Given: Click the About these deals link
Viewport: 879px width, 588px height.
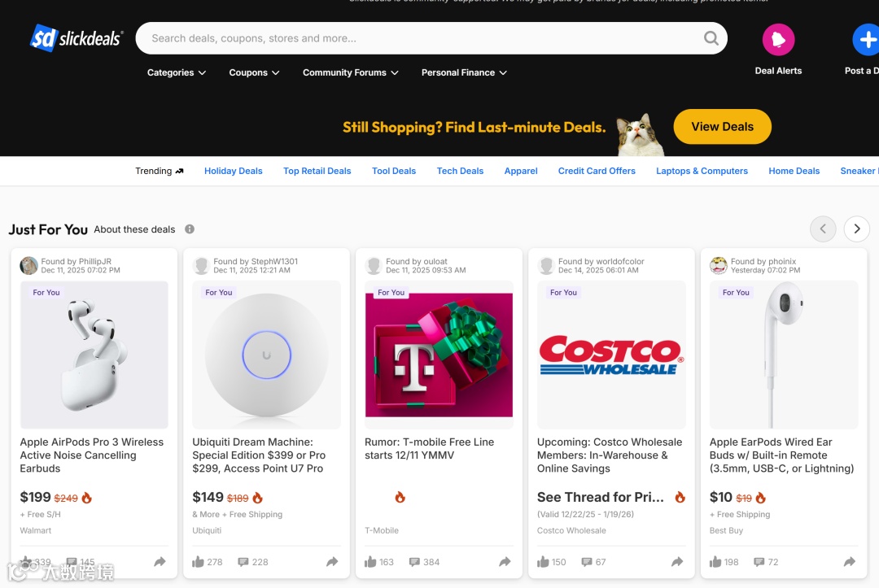Looking at the screenshot, I should [x=134, y=229].
